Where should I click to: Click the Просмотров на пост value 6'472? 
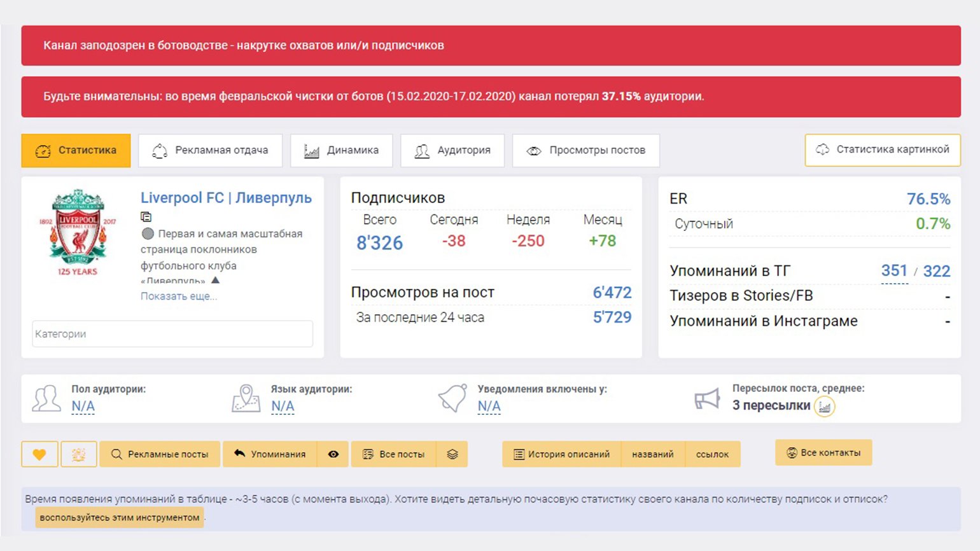pyautogui.click(x=612, y=293)
